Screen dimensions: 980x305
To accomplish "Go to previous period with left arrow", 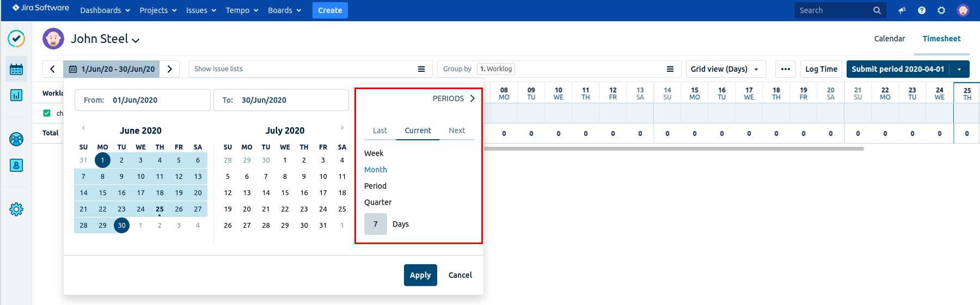I will coord(53,69).
